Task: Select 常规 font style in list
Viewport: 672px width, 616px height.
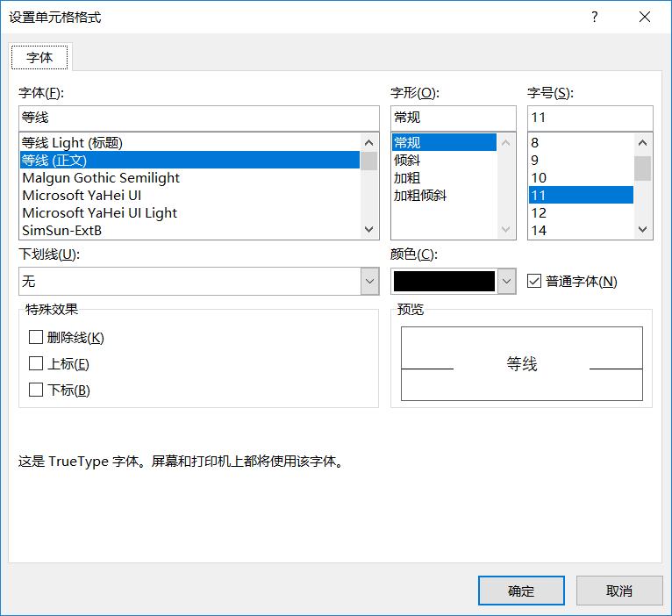Action: coord(444,142)
